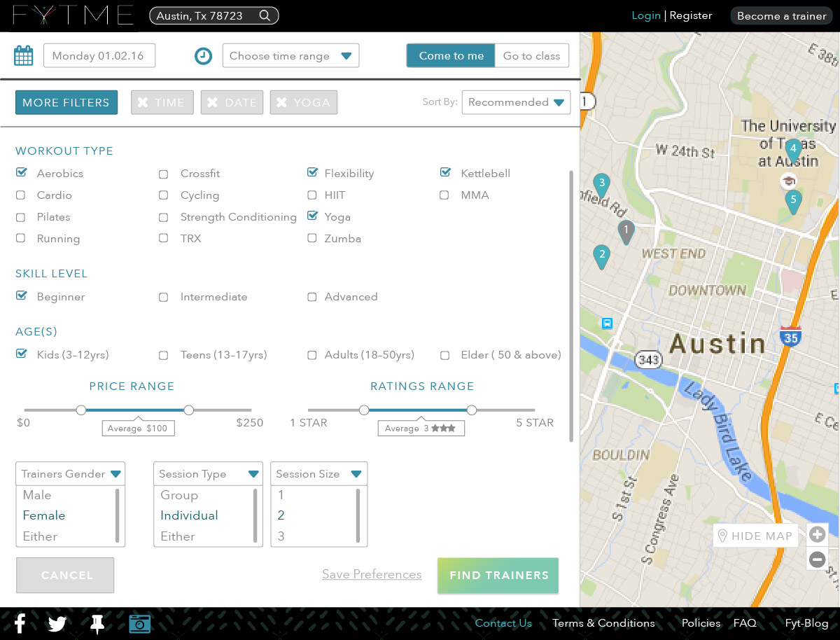Open the Facebook icon in footer
Image resolution: width=840 pixels, height=640 pixels.
(x=20, y=622)
